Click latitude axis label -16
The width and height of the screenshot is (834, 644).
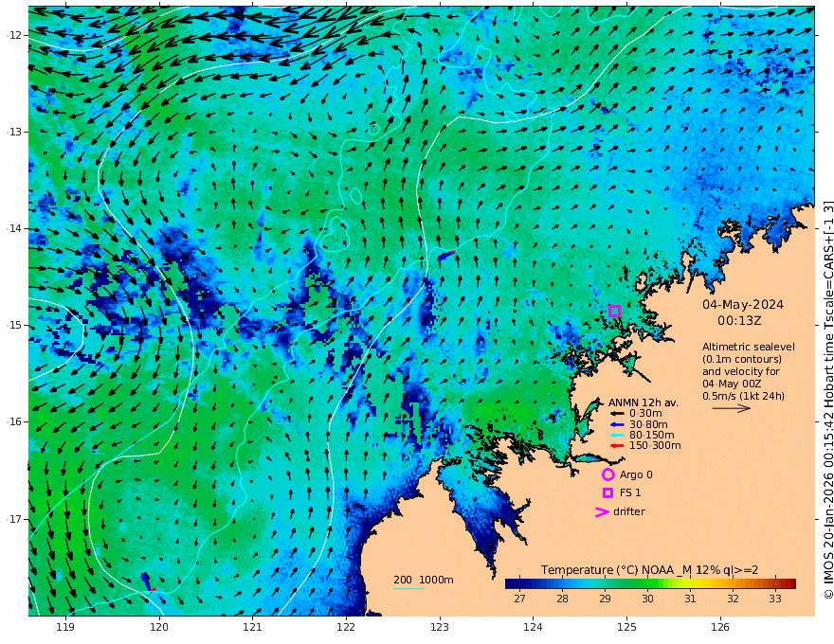pyautogui.click(x=14, y=421)
